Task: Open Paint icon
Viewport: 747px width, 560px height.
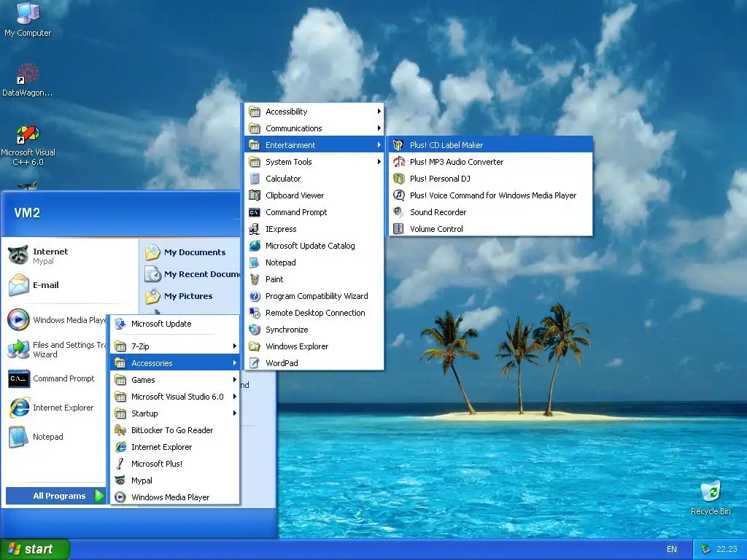Action: coord(255,279)
